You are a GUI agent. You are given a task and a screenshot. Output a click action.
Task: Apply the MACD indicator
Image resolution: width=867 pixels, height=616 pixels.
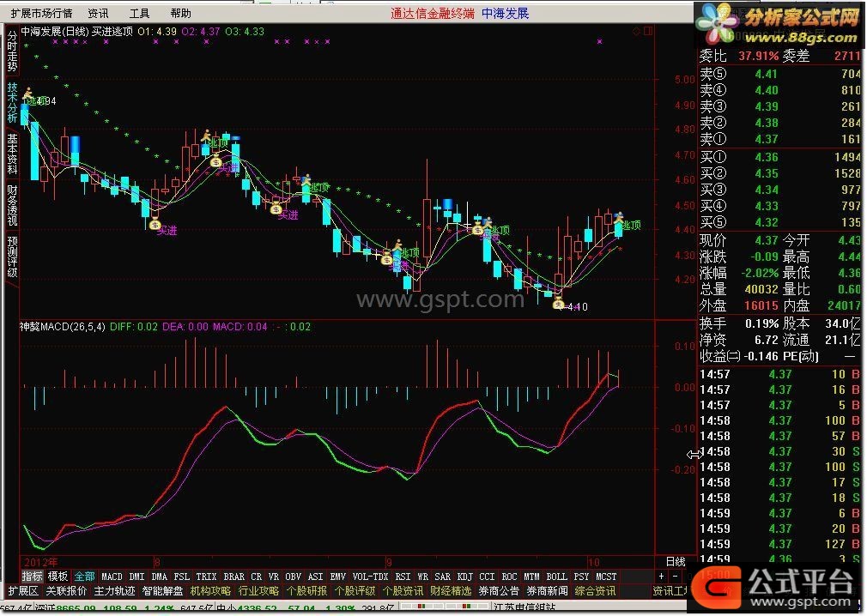(x=112, y=577)
